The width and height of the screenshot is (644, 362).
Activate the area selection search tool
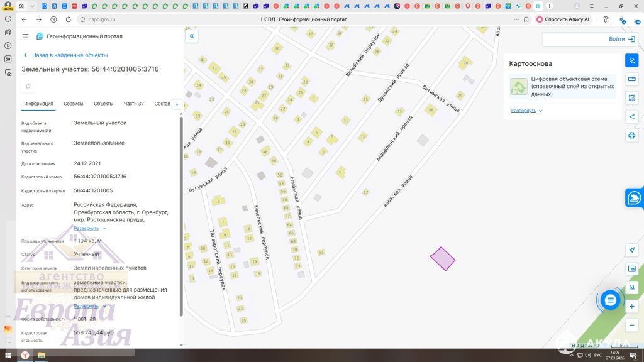pos(632,98)
